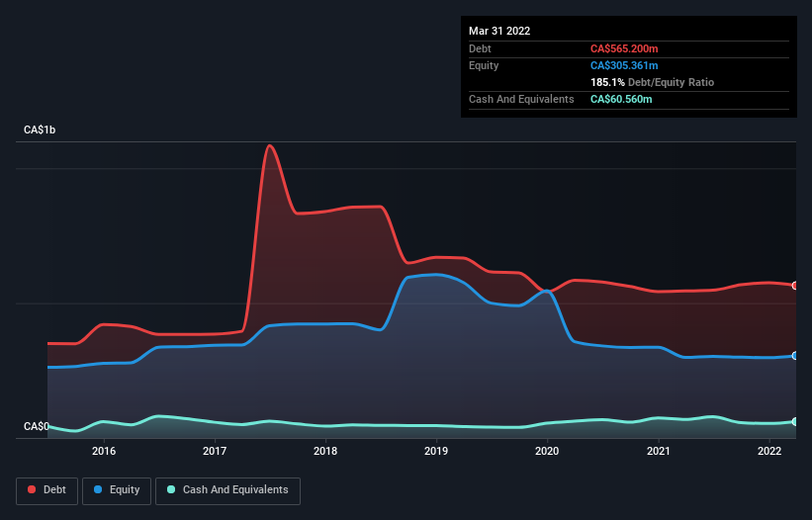Click the 2022 axis label
Screen dimensions: 812x520
click(x=769, y=451)
